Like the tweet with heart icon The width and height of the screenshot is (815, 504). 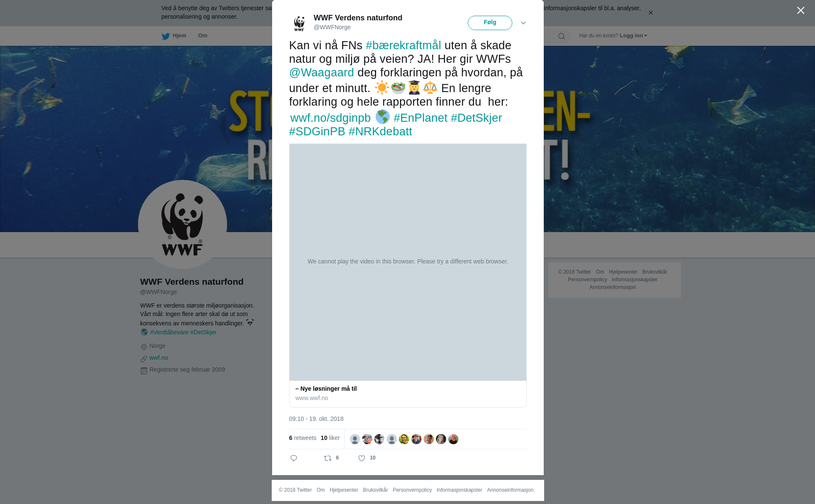click(362, 458)
